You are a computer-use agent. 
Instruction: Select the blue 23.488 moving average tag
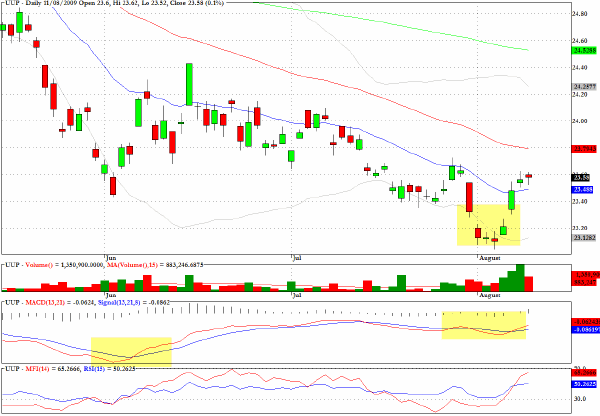point(582,189)
